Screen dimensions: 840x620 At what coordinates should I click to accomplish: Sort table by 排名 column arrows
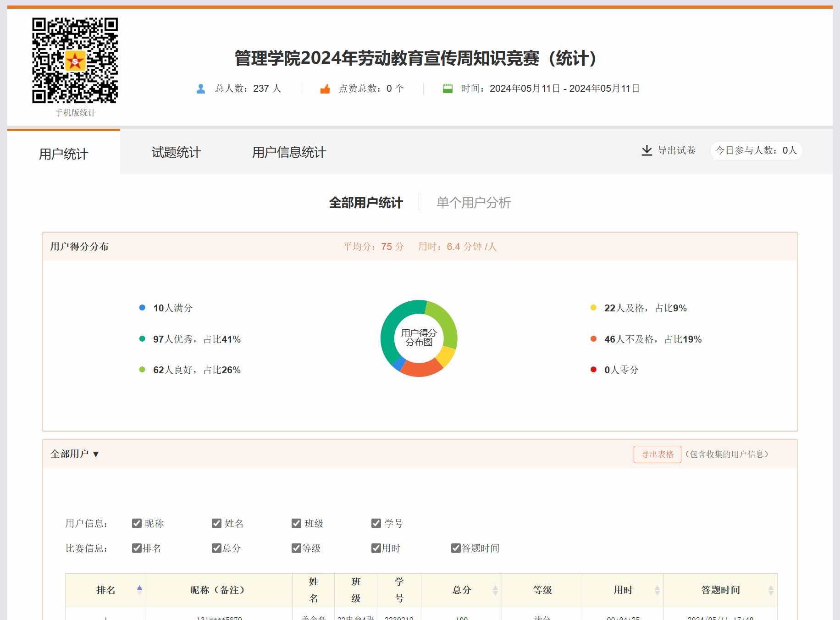[139, 590]
